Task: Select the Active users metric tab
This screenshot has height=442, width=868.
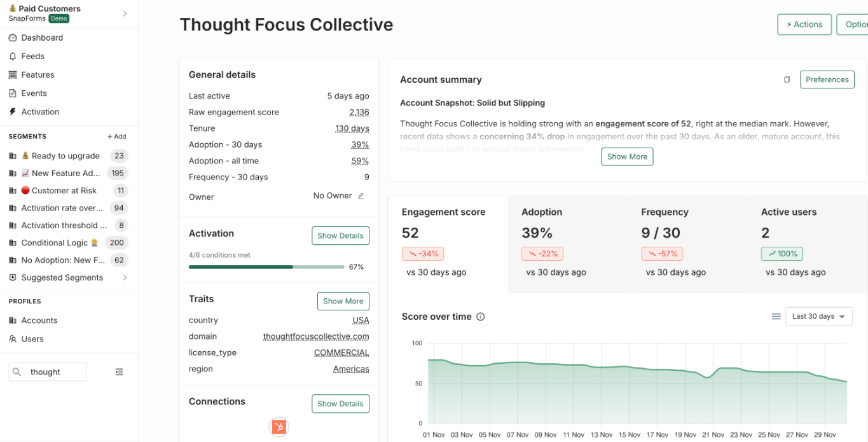Action: (807, 244)
